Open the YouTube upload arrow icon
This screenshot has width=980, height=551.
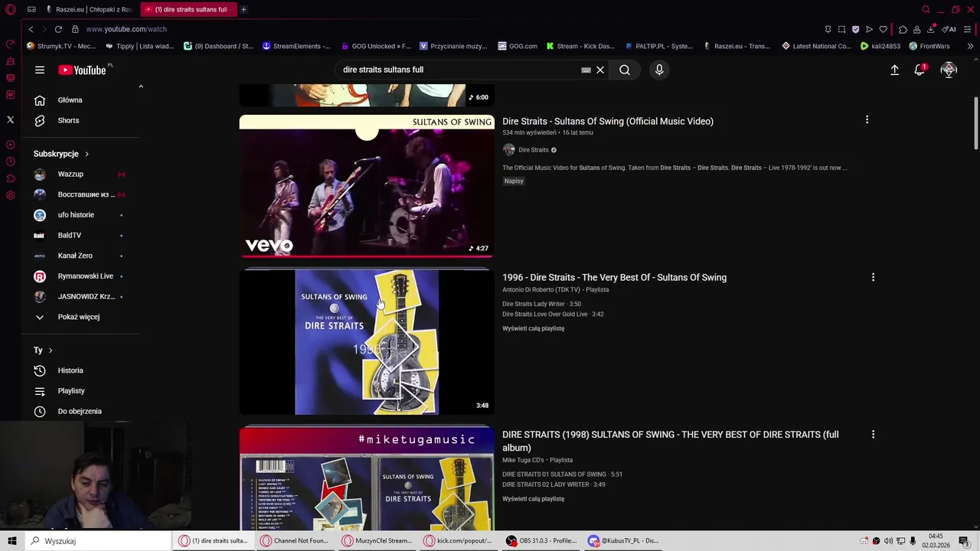[894, 70]
